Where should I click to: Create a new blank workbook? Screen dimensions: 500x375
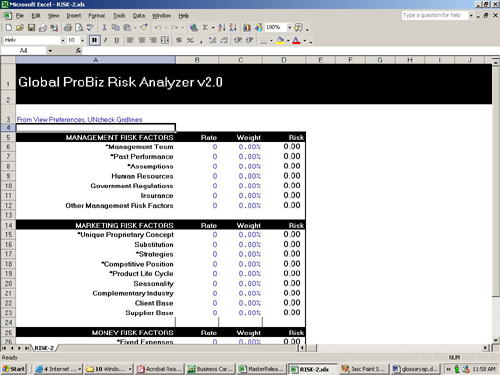9,28
